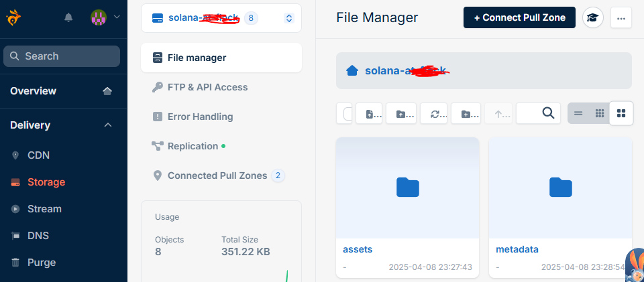Click the Connected Pull Zones pin icon
Screen dimensions: 644x282
point(157,176)
